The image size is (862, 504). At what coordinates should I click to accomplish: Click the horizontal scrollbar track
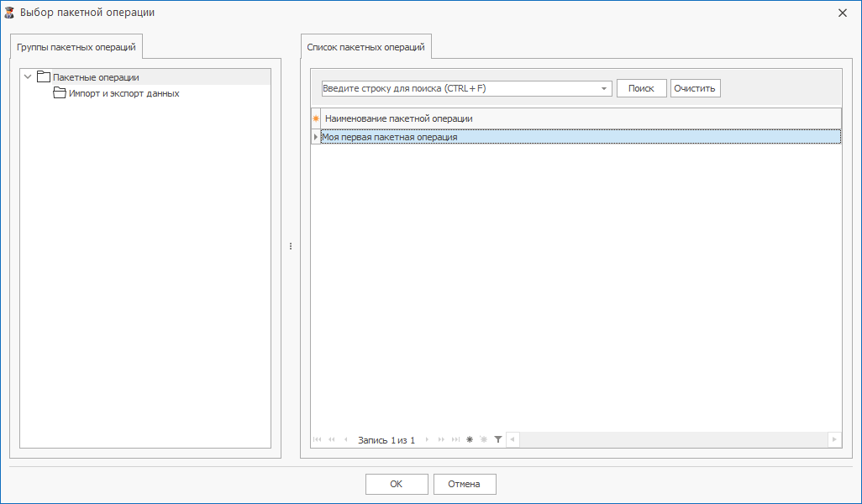674,439
